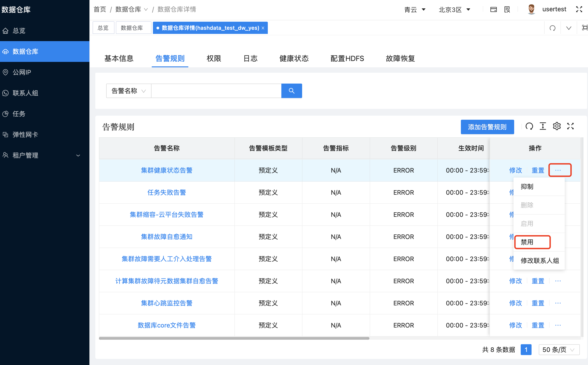
Task: Switch to the 健康状态 tab
Action: [x=294, y=58]
